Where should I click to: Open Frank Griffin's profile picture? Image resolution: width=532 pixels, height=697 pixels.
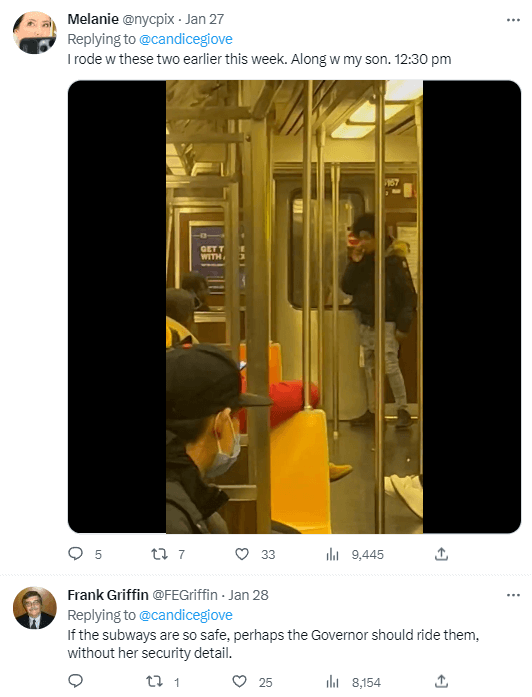click(x=35, y=608)
